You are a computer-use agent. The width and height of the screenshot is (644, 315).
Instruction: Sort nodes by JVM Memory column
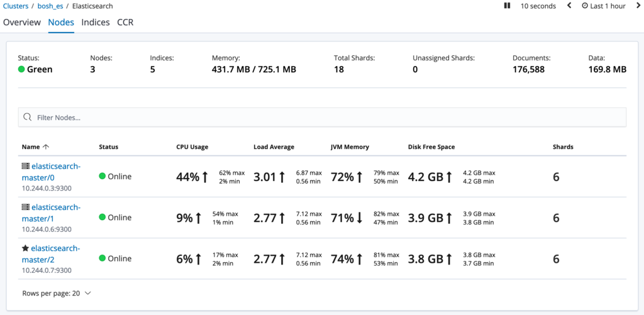click(x=350, y=146)
